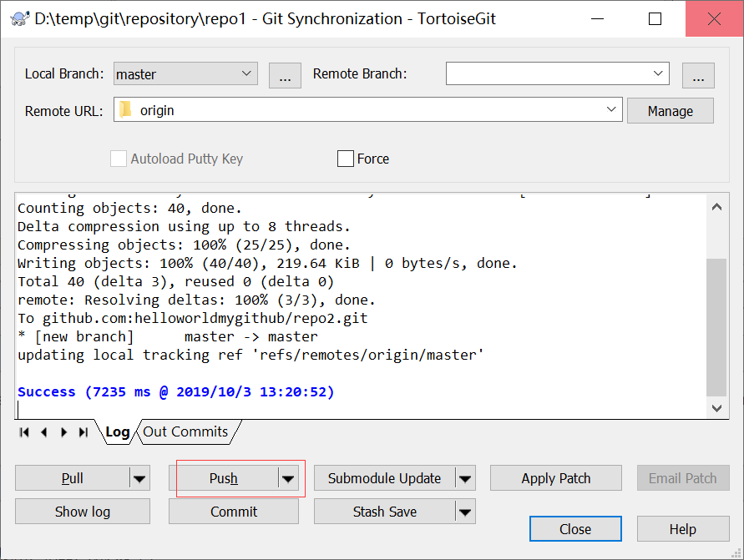Minimize the Git Synchronization window
This screenshot has width=744, height=560.
coord(597,19)
